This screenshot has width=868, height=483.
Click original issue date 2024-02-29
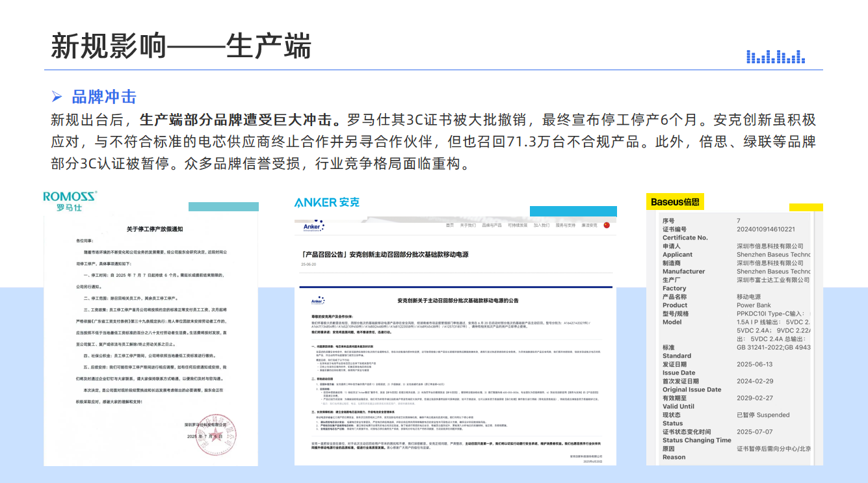(755, 382)
